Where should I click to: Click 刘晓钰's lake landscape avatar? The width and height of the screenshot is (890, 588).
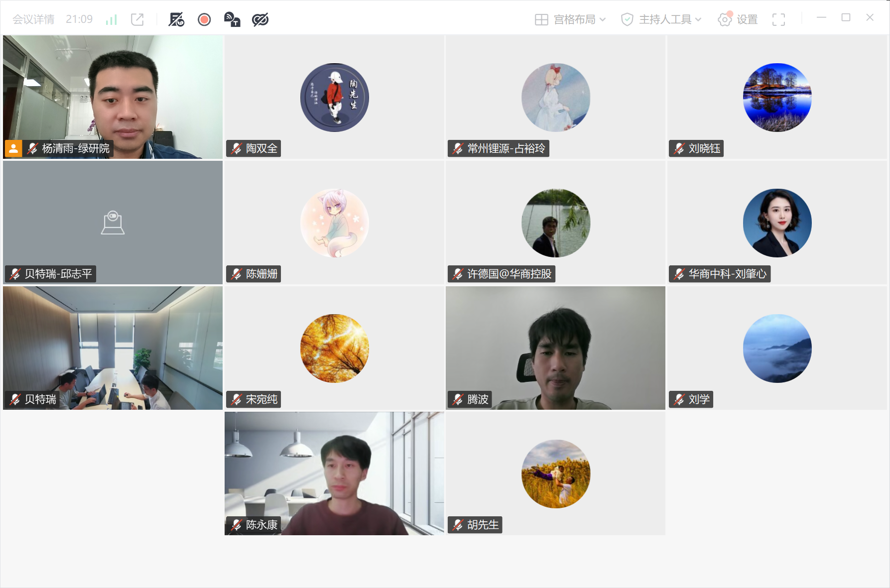pos(777,98)
